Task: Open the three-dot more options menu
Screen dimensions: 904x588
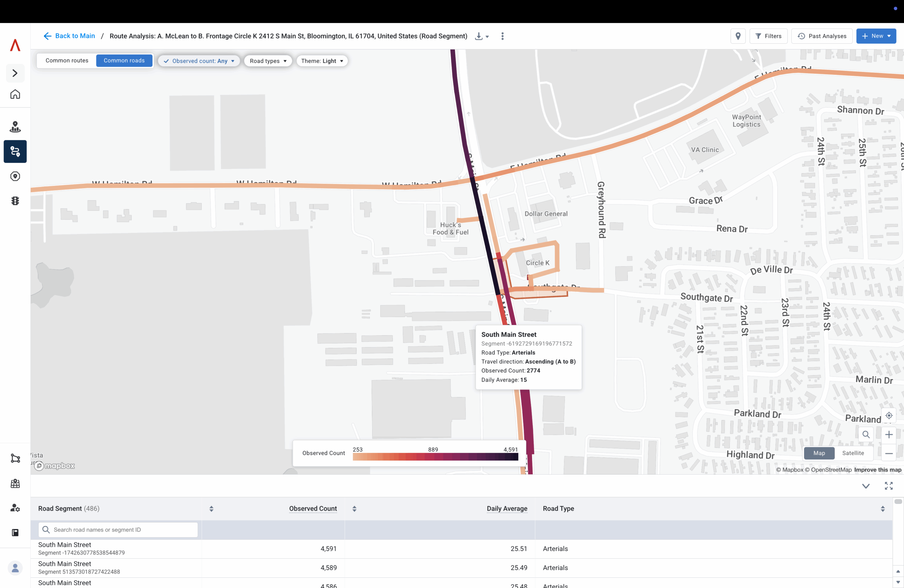Action: [502, 36]
